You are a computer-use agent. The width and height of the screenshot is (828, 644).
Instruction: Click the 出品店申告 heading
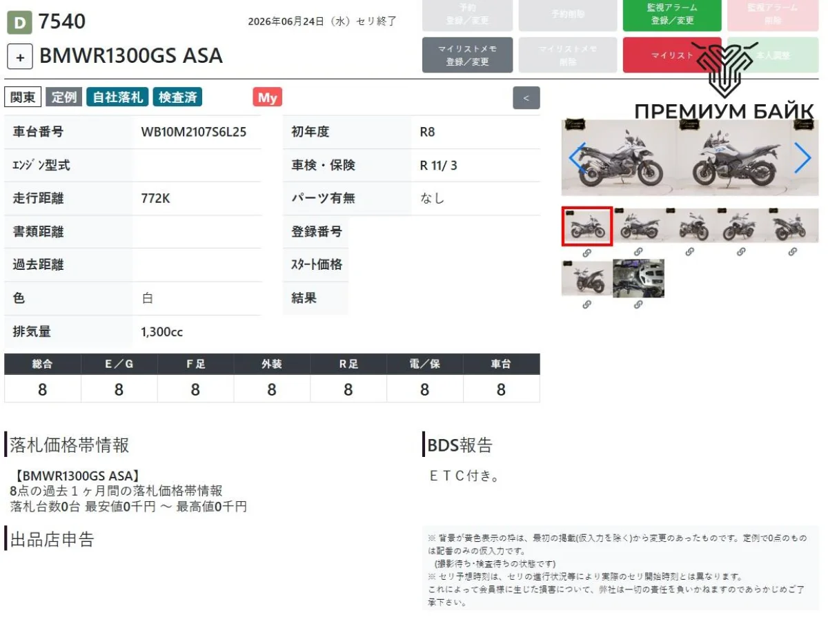(x=52, y=539)
